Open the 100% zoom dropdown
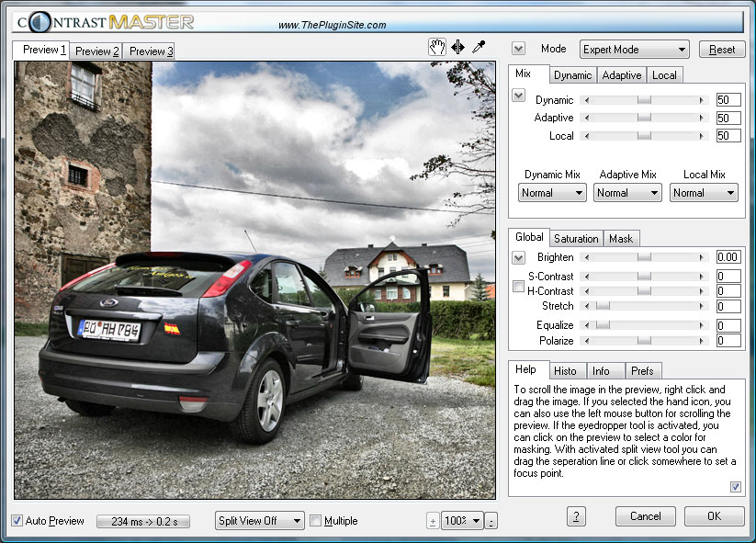This screenshot has height=543, width=756. (x=462, y=521)
